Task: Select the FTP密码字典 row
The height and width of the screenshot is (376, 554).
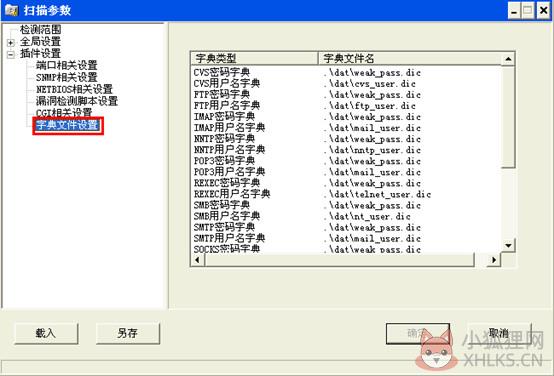Action: pyautogui.click(x=346, y=94)
